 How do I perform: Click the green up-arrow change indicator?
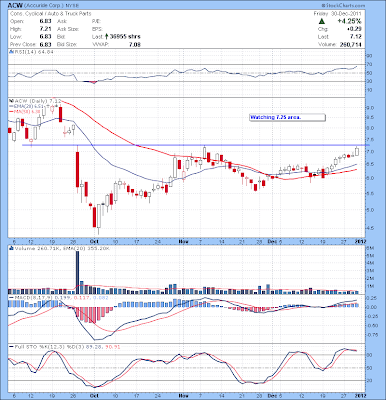[x=322, y=21]
